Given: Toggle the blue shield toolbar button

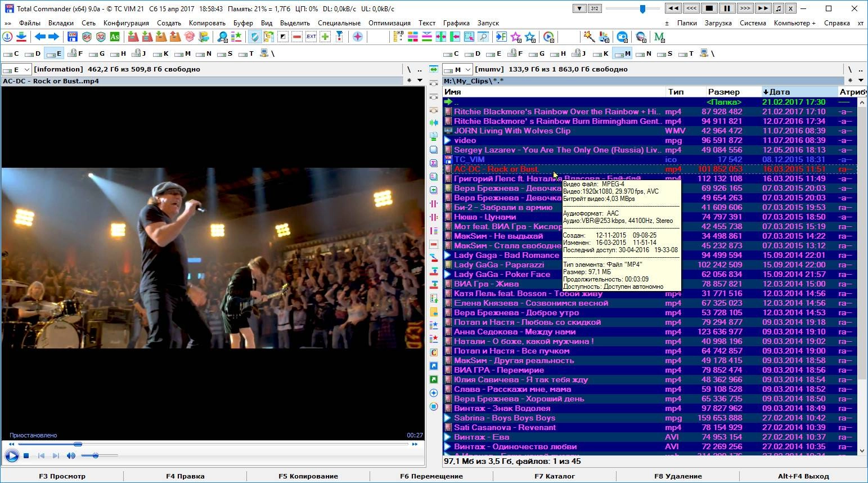Looking at the screenshot, I should click(255, 37).
